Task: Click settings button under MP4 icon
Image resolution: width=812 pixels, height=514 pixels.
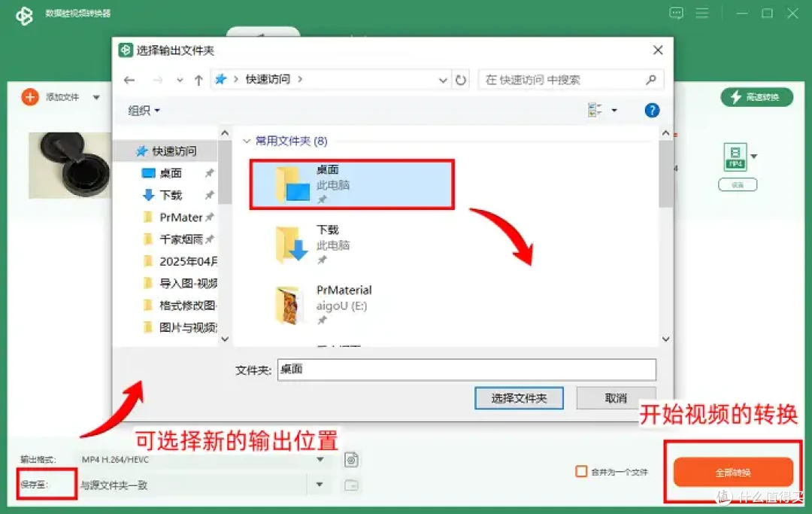Action: pyautogui.click(x=738, y=184)
